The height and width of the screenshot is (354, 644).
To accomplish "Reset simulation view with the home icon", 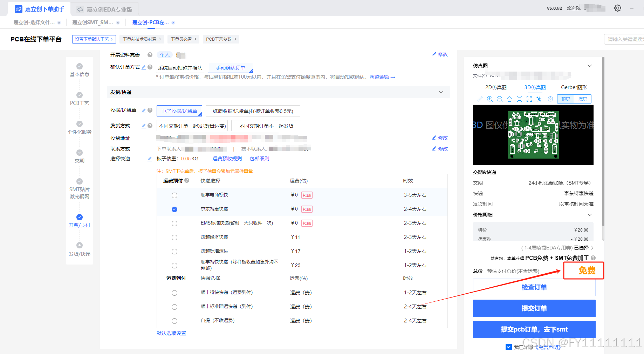I will point(509,99).
